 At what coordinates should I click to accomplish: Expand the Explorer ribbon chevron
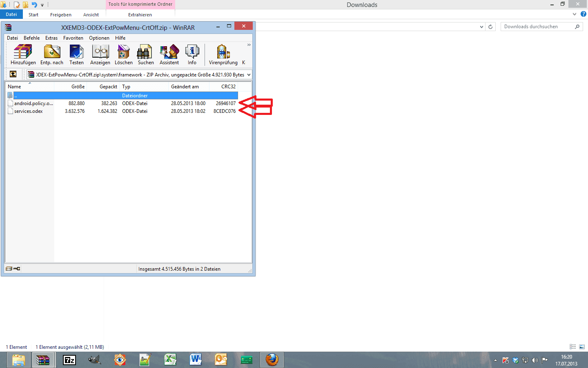point(575,14)
